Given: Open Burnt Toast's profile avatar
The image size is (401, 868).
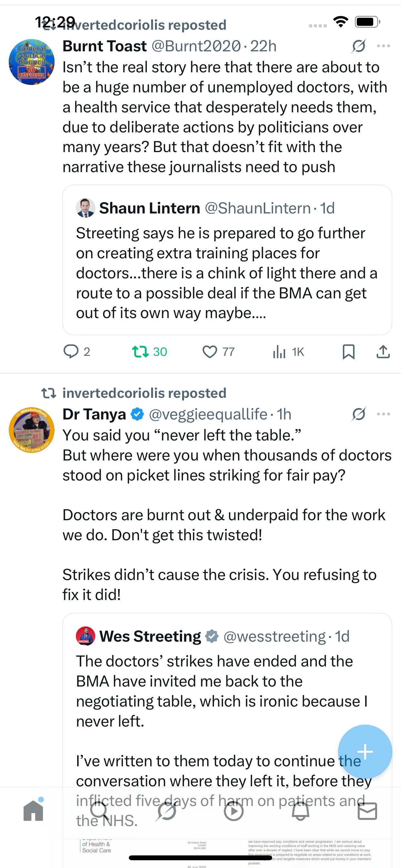Looking at the screenshot, I should tap(32, 62).
